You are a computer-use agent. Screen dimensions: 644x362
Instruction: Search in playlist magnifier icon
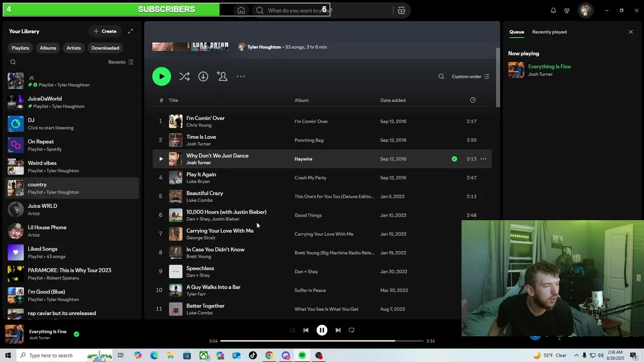(x=441, y=76)
